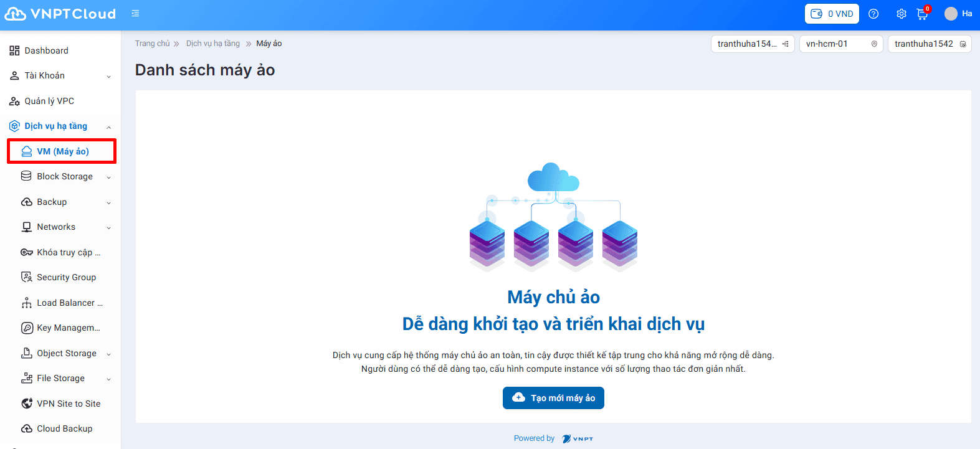This screenshot has height=449, width=980.
Task: Click the Máy chủ ảo title text
Action: point(553,297)
